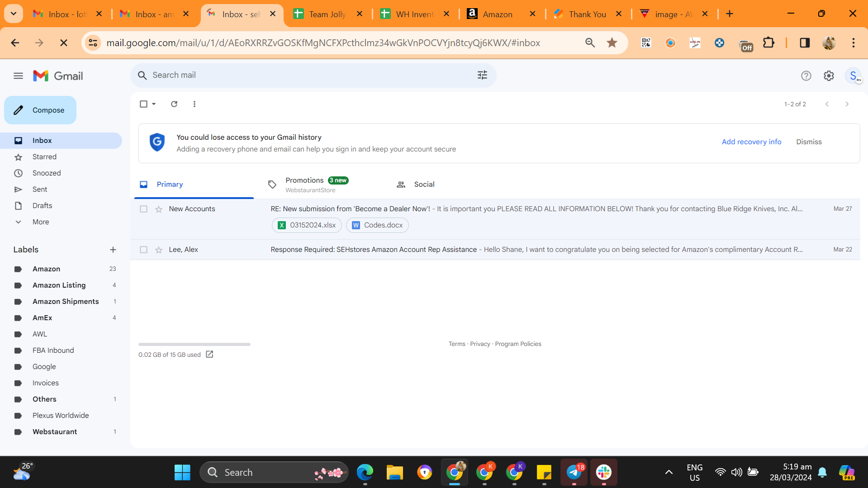The width and height of the screenshot is (868, 488).
Task: Refresh the inbox
Action: coord(174,104)
